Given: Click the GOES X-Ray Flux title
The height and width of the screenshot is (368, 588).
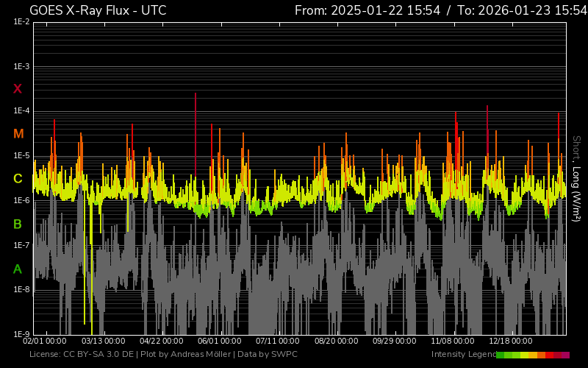Looking at the screenshot, I should point(98,10).
